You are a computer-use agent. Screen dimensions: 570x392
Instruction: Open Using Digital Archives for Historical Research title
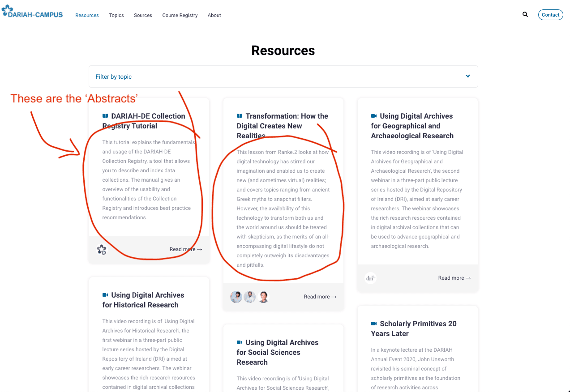(143, 300)
